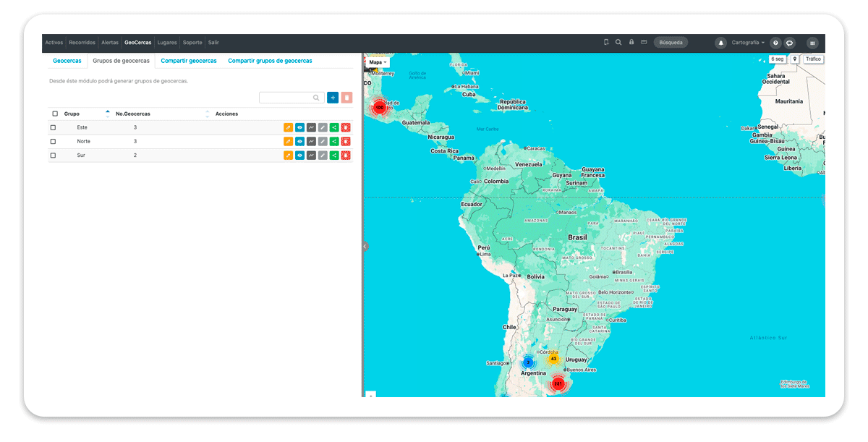Share the Este group via green icon
This screenshot has height=442, width=868.
click(334, 127)
